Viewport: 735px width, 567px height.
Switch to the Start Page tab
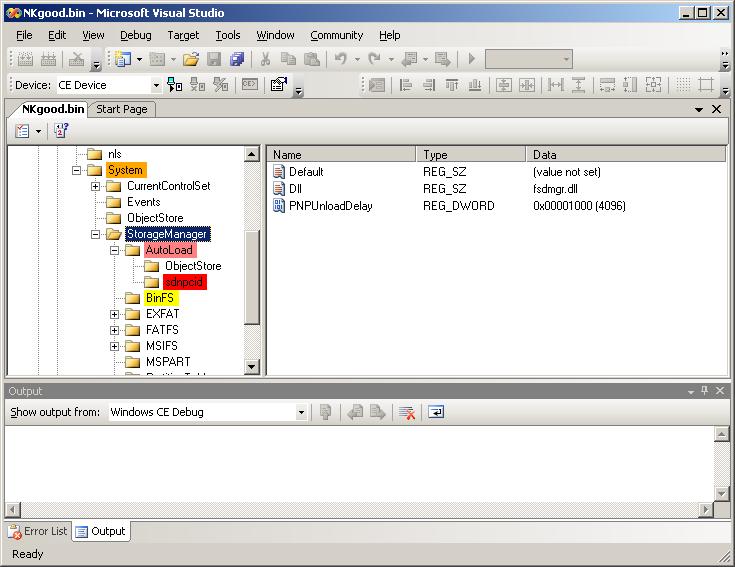coord(122,109)
